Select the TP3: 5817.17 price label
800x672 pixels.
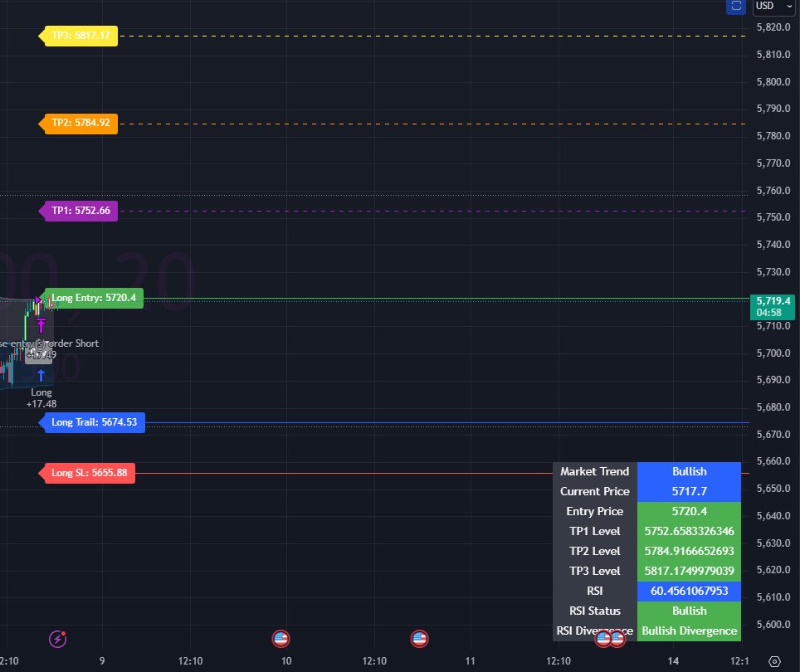pos(79,36)
